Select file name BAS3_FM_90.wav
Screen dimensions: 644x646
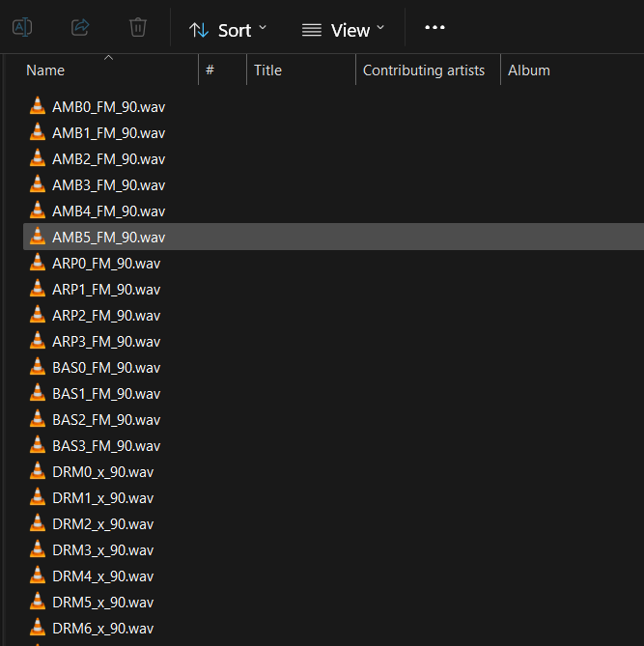click(x=106, y=446)
